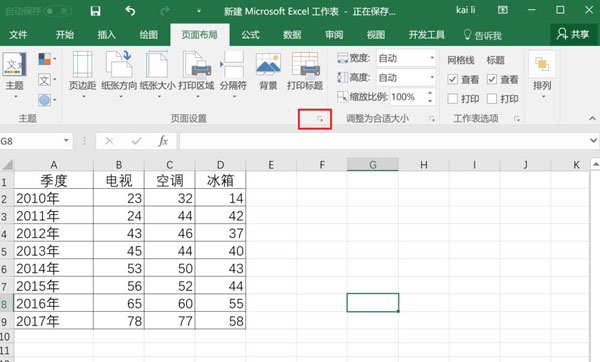Image resolution: width=600 pixels, height=362 pixels.
Task: Click the 共享 share button
Action: pyautogui.click(x=573, y=34)
